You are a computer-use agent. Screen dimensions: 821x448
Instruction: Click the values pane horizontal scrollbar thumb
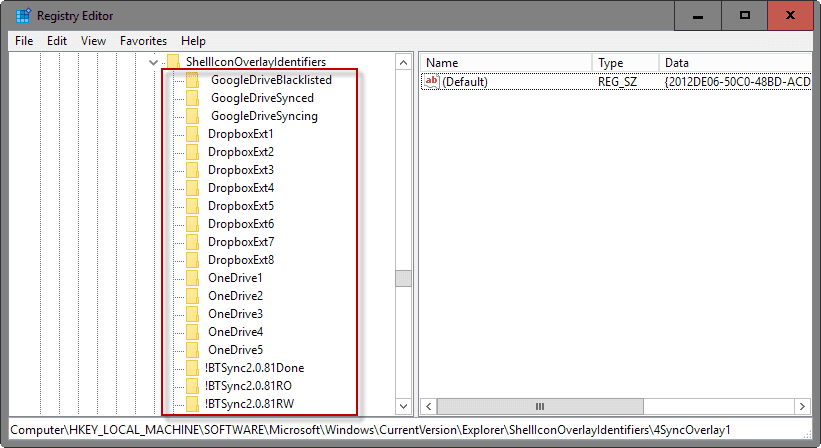point(540,407)
